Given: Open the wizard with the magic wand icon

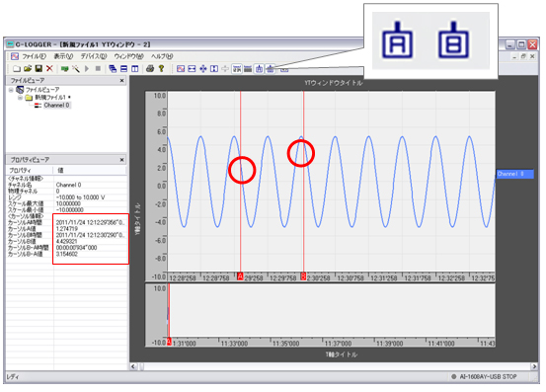Looking at the screenshot, I should (x=76, y=69).
